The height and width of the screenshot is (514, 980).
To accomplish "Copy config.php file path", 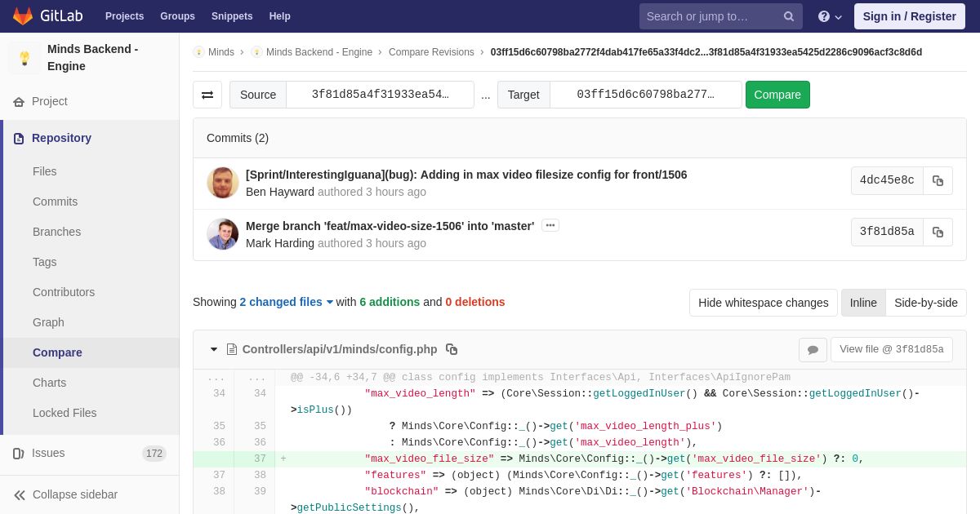I will pyautogui.click(x=452, y=349).
